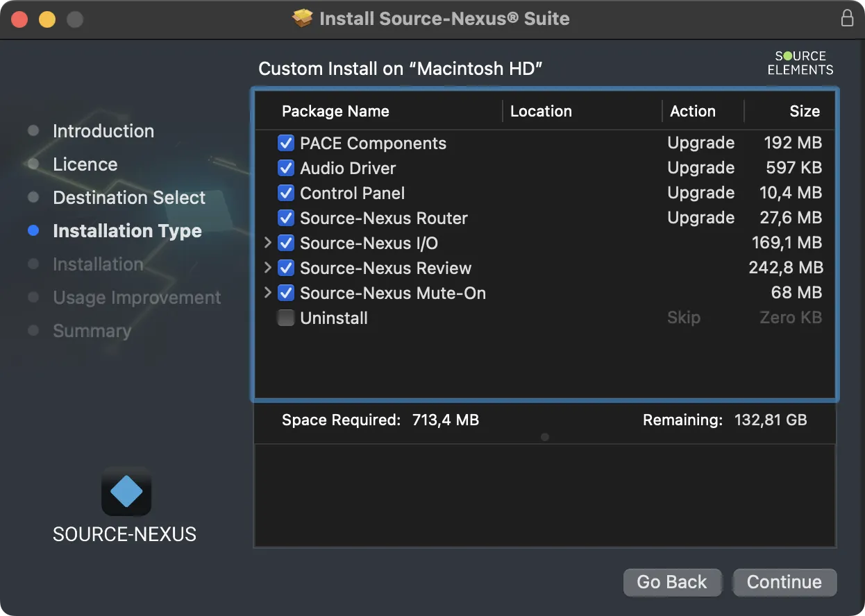865x616 pixels.
Task: Uncheck the Source-Nexus Review checkbox
Action: 286,268
